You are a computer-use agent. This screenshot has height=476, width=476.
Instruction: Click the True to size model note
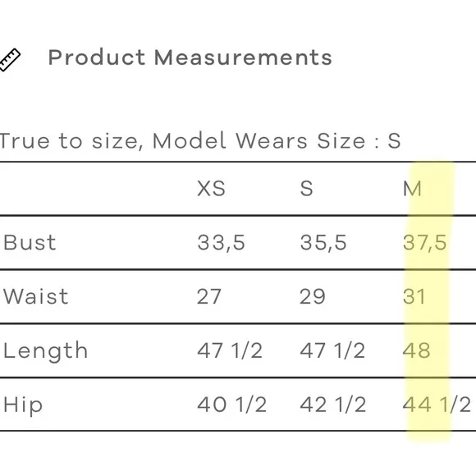coord(200,141)
